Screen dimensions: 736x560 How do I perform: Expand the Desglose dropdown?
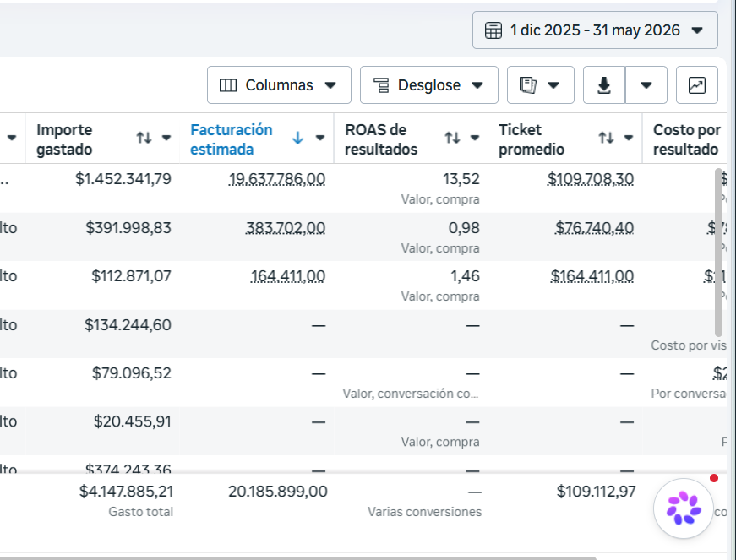pyautogui.click(x=429, y=85)
